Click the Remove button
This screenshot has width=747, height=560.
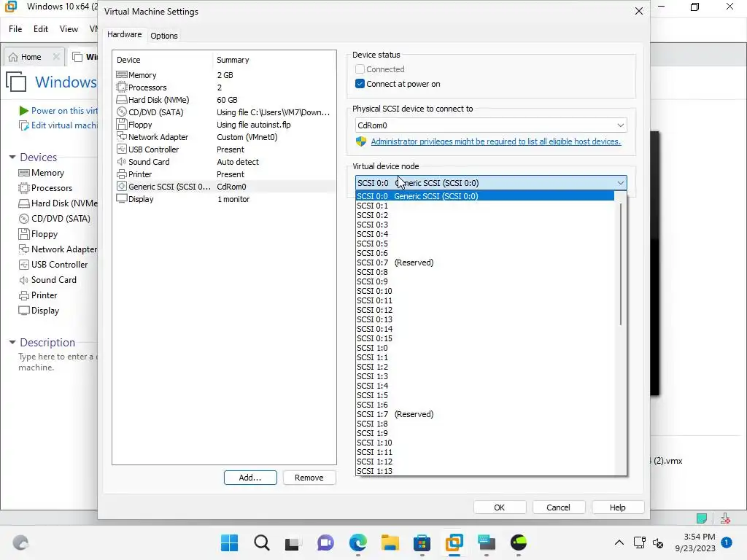pos(309,478)
